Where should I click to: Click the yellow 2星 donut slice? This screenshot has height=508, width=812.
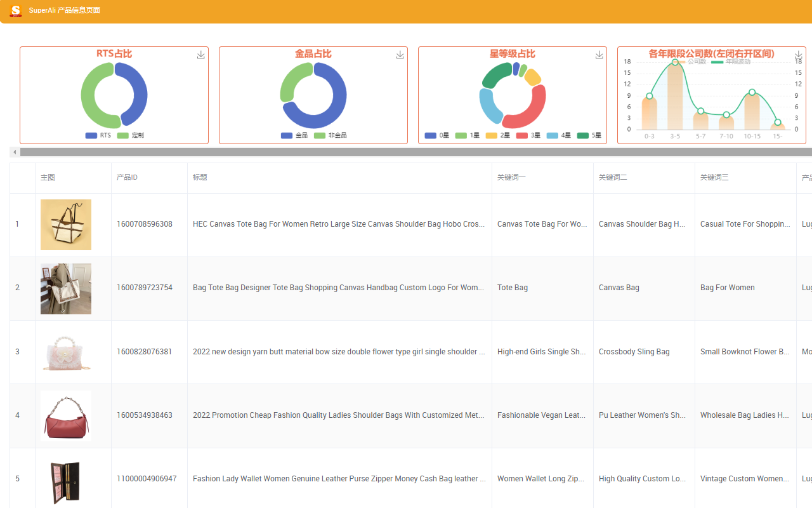coord(533,77)
